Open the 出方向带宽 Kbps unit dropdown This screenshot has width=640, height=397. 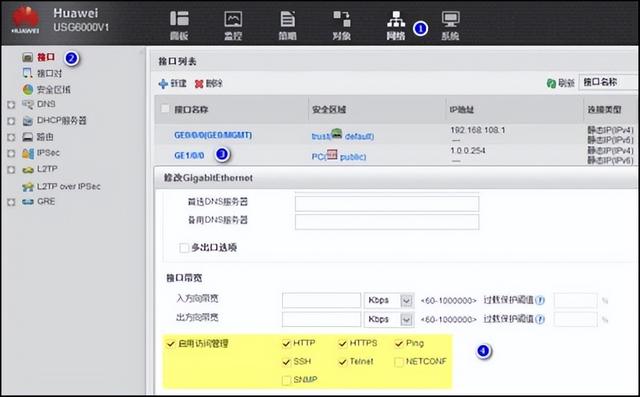click(407, 319)
